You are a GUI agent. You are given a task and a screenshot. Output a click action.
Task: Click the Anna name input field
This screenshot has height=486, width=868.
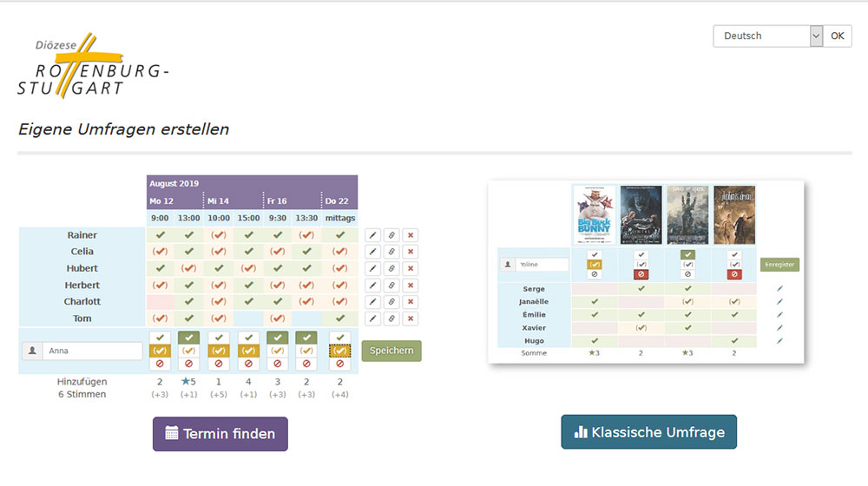(93, 351)
